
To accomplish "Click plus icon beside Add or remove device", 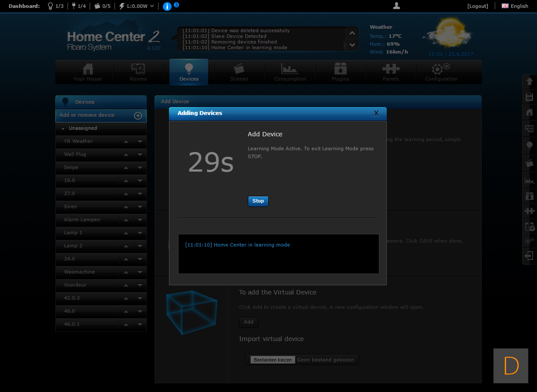I will (138, 115).
